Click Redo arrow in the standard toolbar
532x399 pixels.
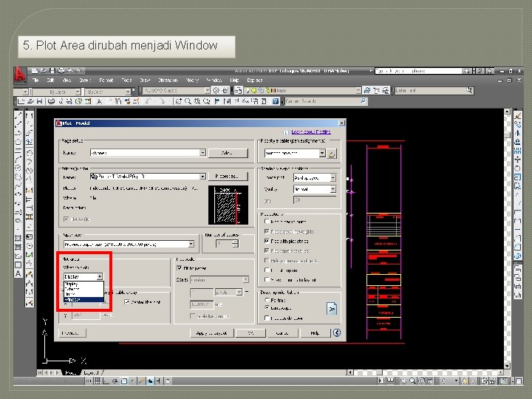[163, 101]
